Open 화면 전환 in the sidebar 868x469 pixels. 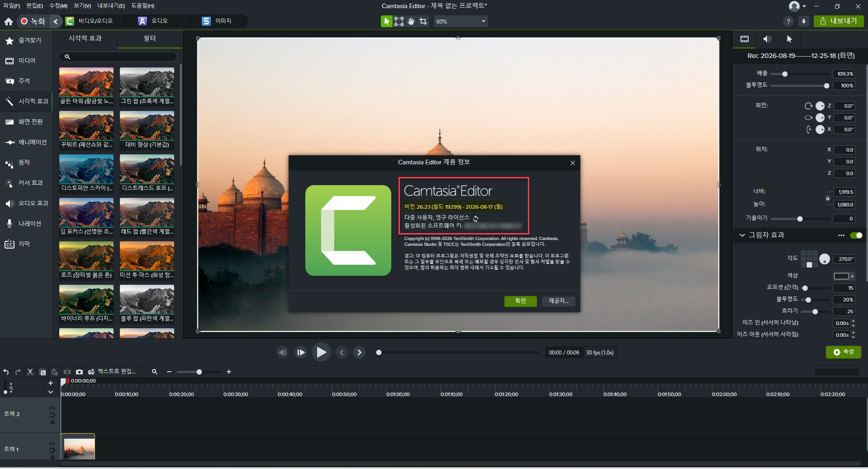(26, 122)
